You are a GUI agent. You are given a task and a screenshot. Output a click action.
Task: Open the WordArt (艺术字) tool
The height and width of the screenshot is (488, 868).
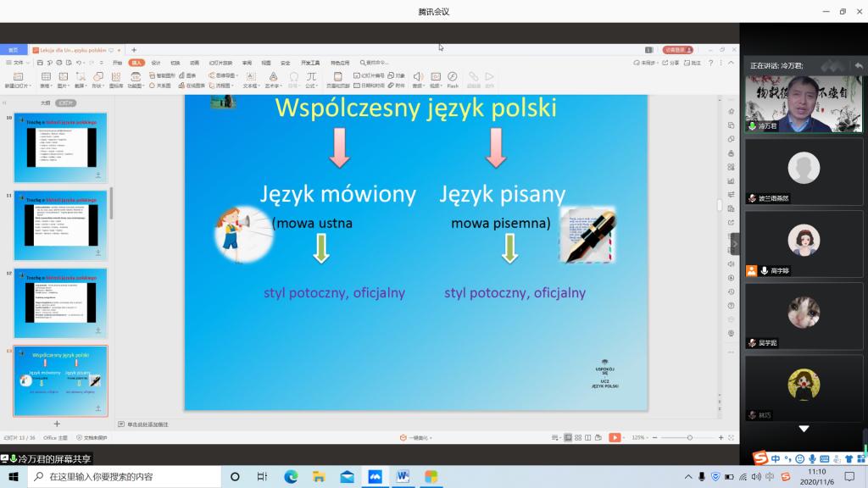(272, 77)
